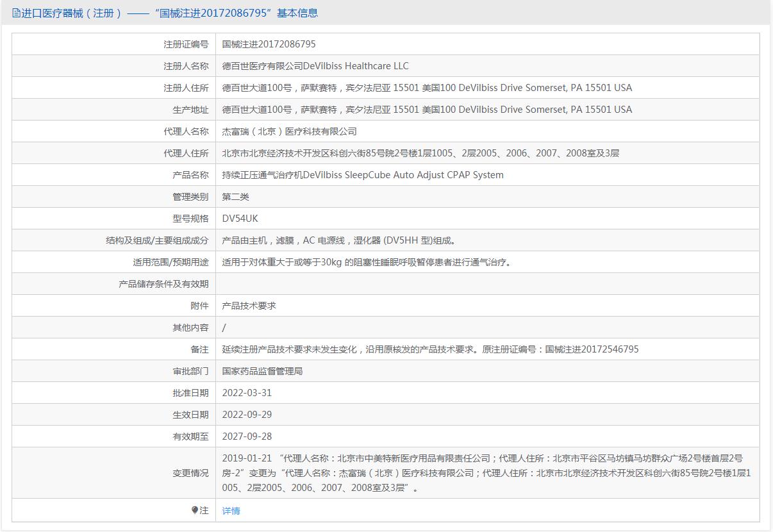Click the 产品储存条件及有效期 label
The height and width of the screenshot is (532, 773).
(163, 284)
